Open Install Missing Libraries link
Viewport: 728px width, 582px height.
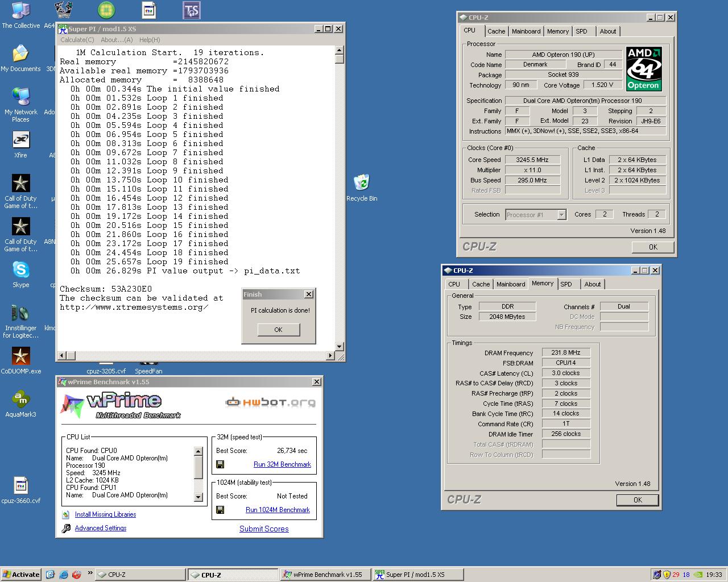(x=105, y=514)
